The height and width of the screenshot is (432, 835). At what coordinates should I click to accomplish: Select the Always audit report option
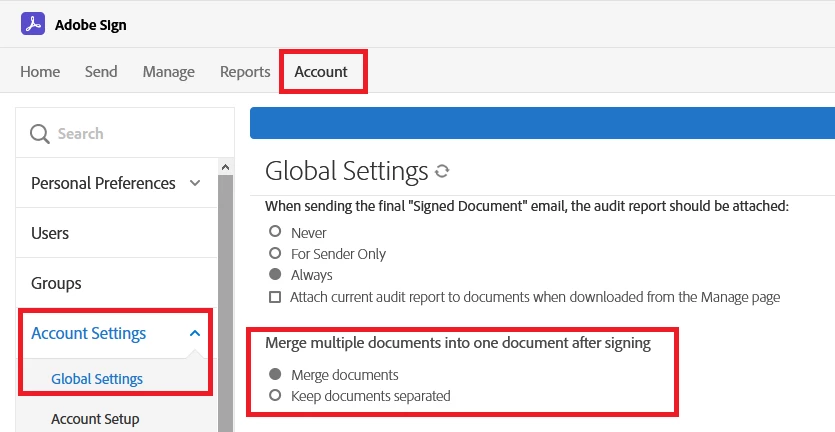[x=275, y=274]
